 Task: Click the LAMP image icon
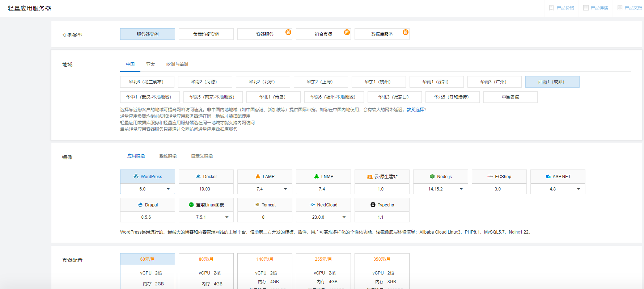[x=258, y=176]
